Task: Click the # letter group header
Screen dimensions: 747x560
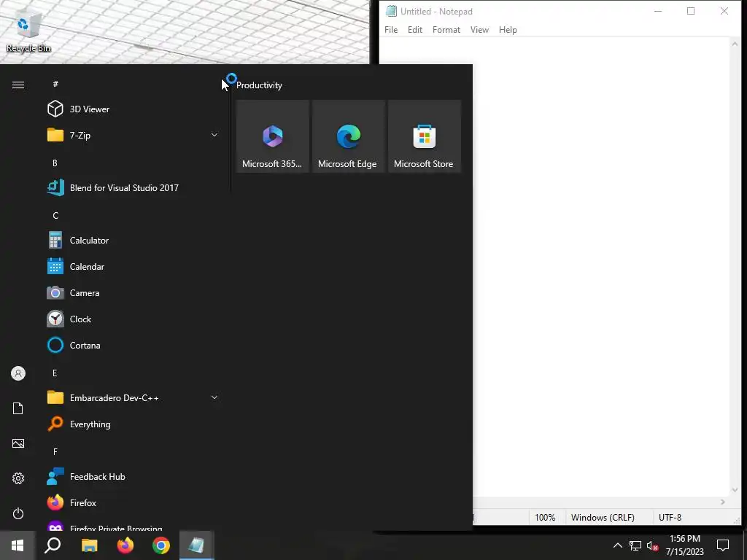Action: tap(55, 84)
